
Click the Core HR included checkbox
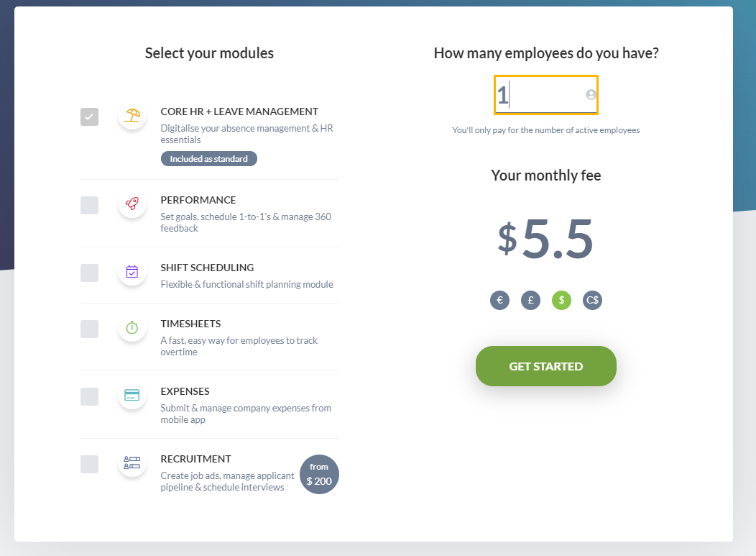[x=90, y=117]
